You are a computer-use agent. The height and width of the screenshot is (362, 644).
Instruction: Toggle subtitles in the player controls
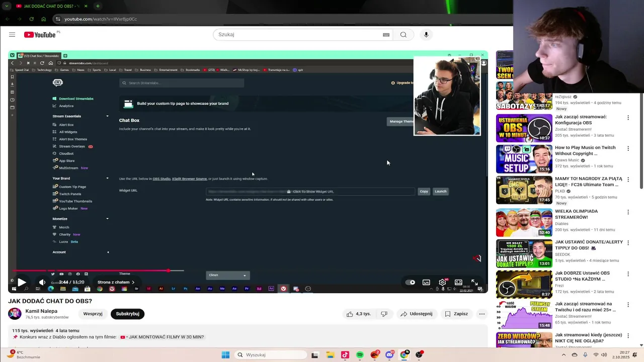coord(426,283)
